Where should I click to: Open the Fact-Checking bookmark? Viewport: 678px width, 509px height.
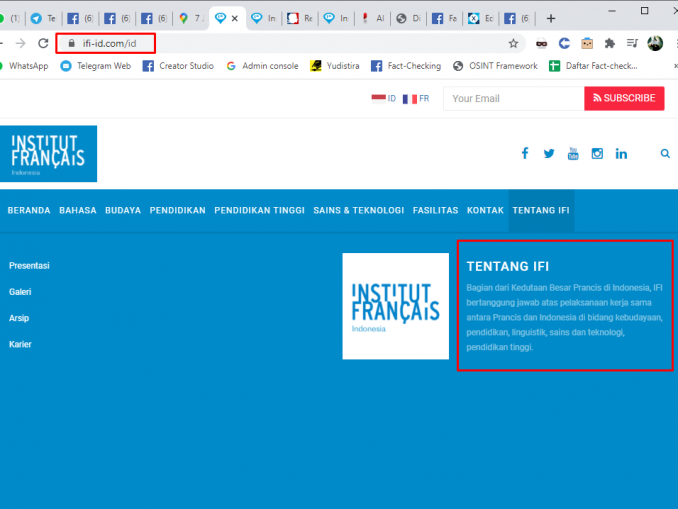click(x=406, y=66)
